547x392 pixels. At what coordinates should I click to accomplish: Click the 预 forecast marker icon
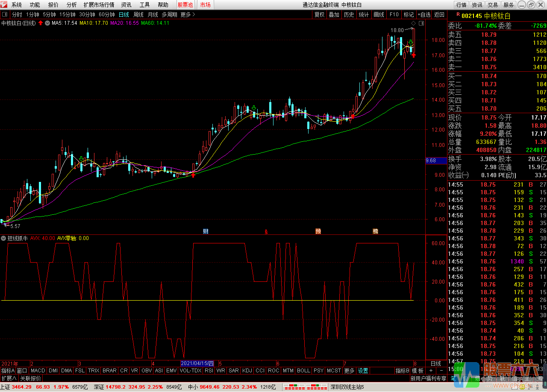318,231
